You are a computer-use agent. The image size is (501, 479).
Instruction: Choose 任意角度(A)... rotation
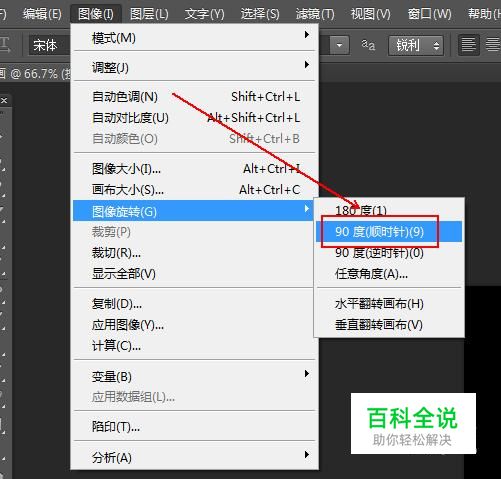click(x=389, y=274)
